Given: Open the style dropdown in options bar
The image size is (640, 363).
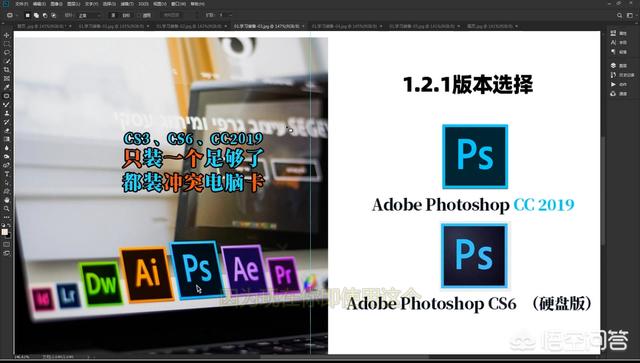Looking at the screenshot, I should tap(90, 16).
